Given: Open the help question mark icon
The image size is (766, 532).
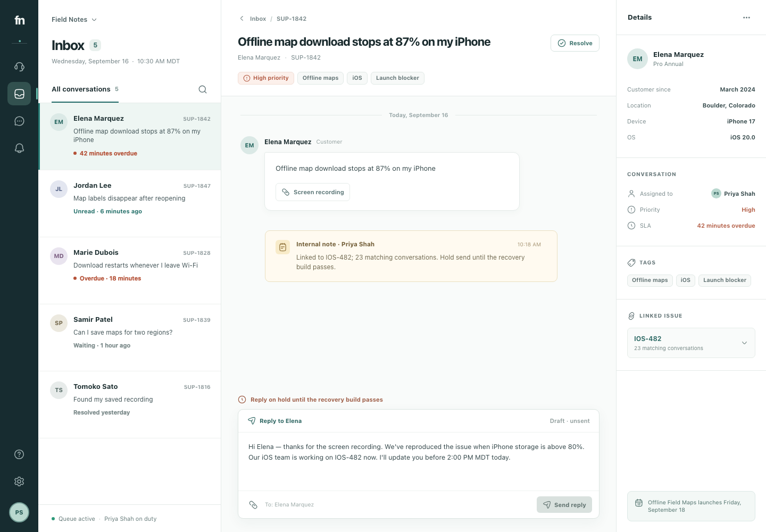Looking at the screenshot, I should click(x=19, y=454).
